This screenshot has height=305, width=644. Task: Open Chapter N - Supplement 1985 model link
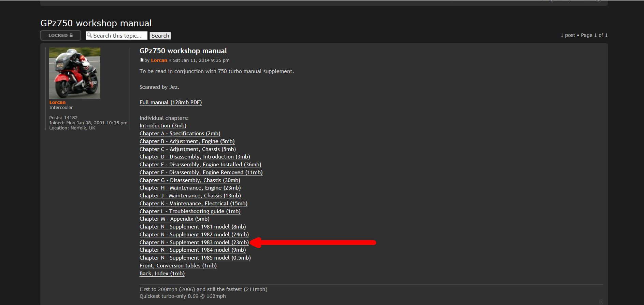[x=195, y=258]
